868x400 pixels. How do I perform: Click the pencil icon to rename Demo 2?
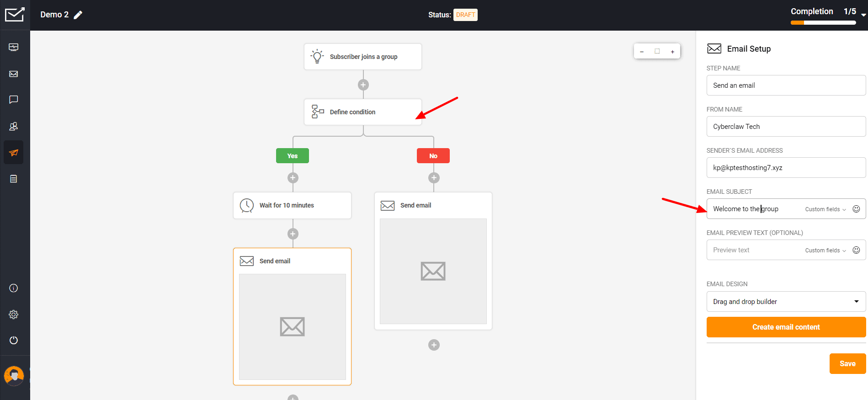coord(78,15)
